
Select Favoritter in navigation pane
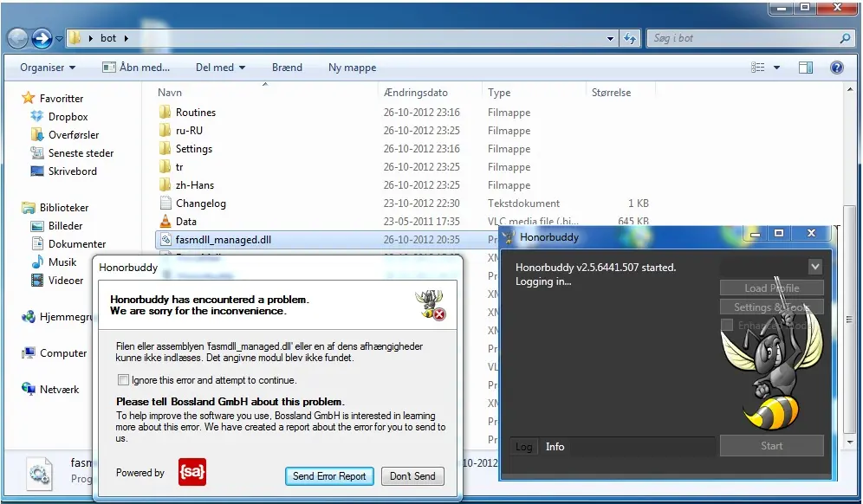(x=52, y=99)
